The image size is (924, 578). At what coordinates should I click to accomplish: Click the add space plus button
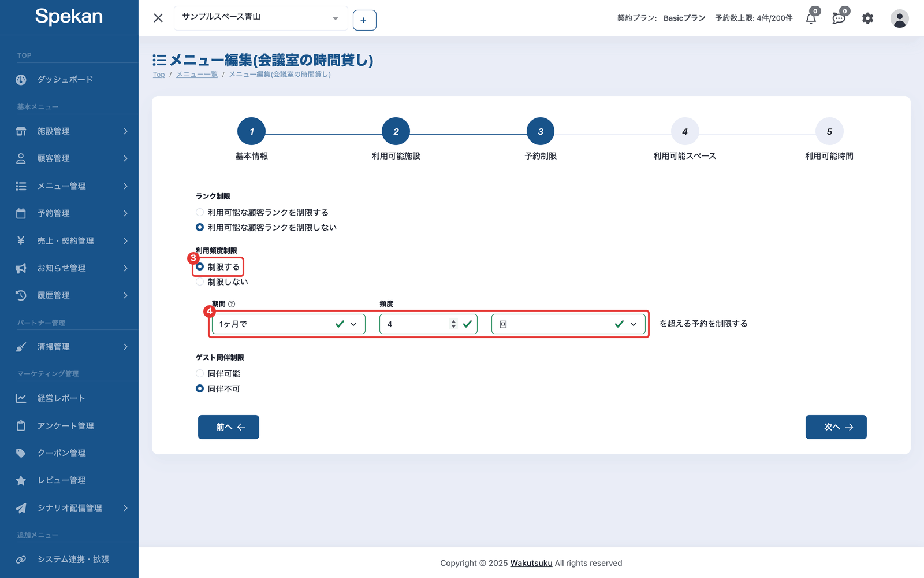tap(364, 20)
